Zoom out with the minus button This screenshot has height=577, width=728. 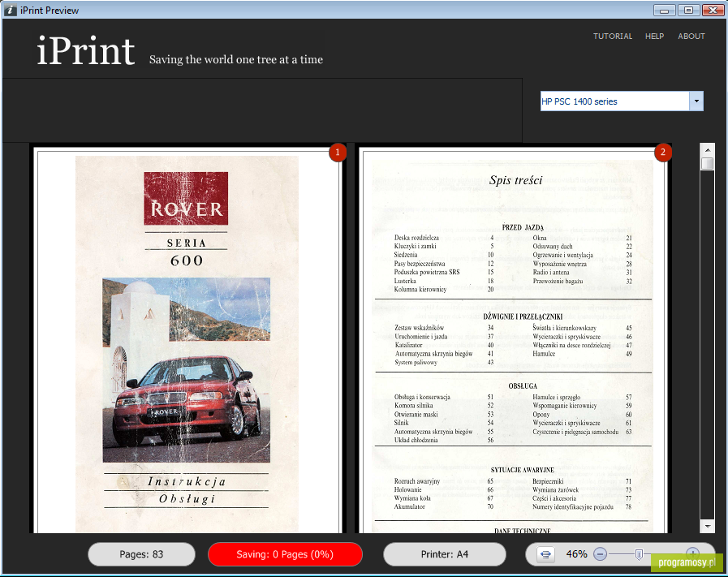point(600,554)
